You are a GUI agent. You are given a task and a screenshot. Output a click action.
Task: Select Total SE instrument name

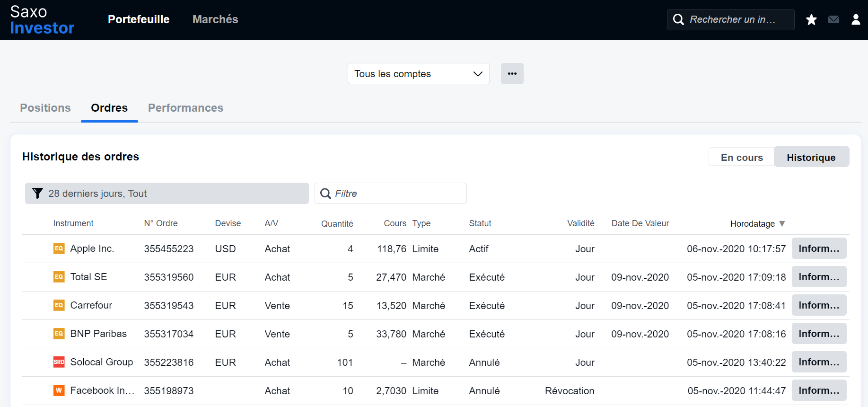88,277
